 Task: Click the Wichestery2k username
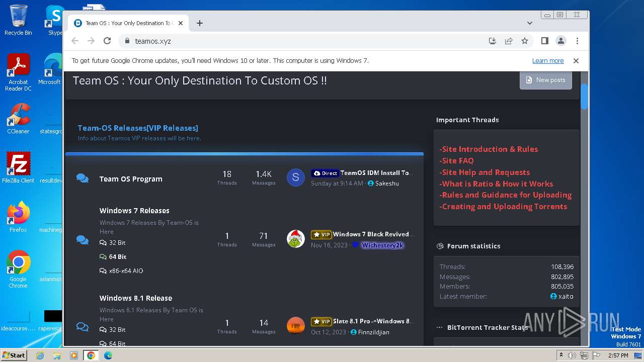(x=382, y=245)
